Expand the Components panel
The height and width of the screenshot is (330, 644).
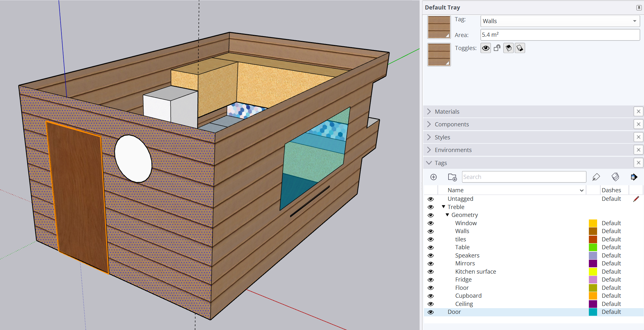click(429, 124)
